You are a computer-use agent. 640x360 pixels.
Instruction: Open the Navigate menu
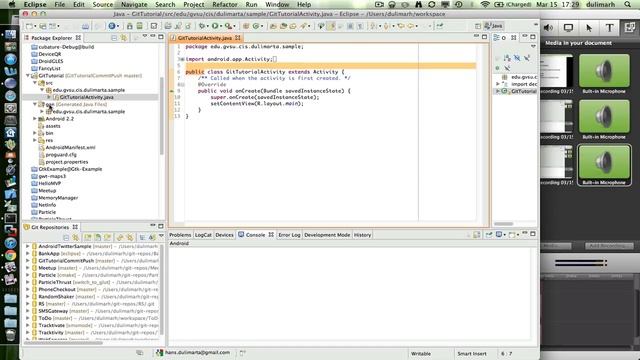tap(134, 4)
